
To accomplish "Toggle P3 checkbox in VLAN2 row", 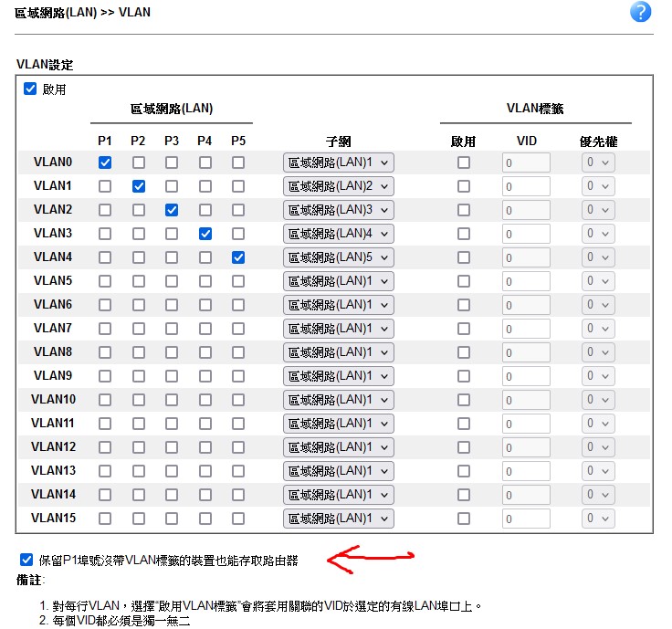I will (x=172, y=210).
